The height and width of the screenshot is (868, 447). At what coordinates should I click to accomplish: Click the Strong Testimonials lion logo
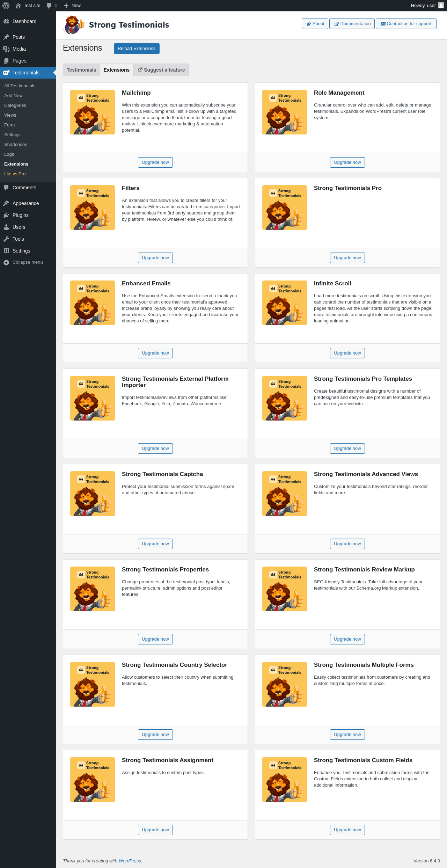point(74,25)
